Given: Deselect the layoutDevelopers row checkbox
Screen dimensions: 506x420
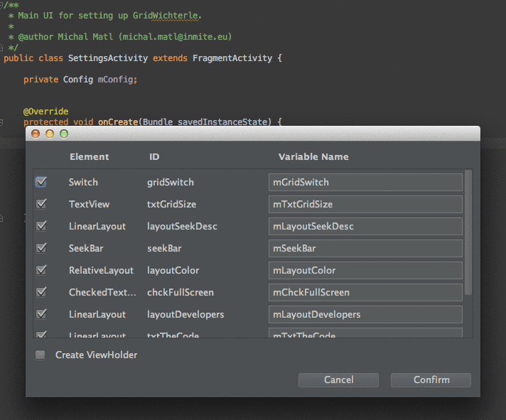Looking at the screenshot, I should pyautogui.click(x=41, y=314).
